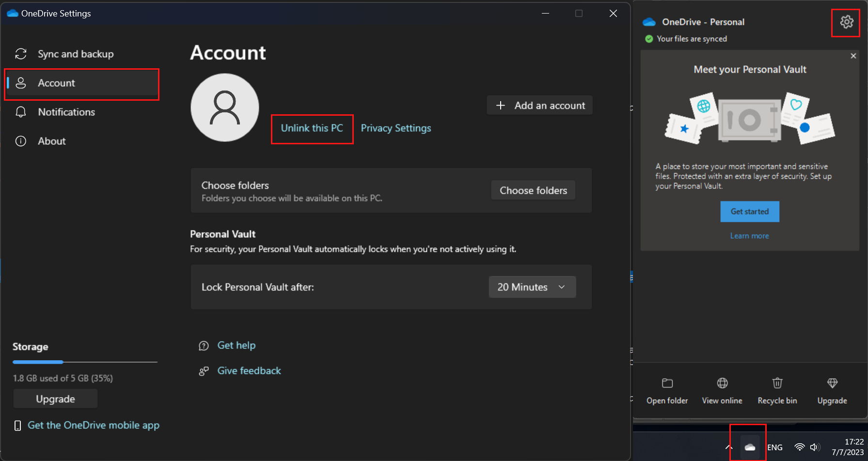The image size is (868, 461).
Task: Click the Upgrade diamond icon in the flyout
Action: [x=832, y=383]
